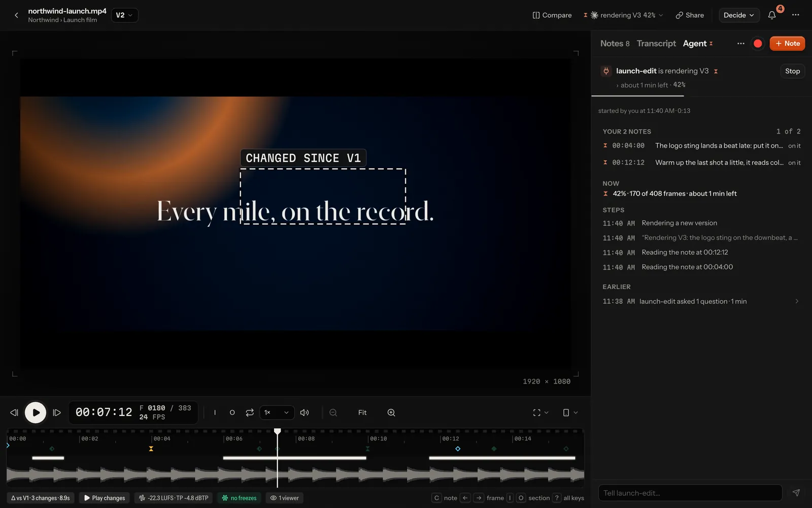Open the notifications bell
The image size is (812, 508).
[772, 15]
